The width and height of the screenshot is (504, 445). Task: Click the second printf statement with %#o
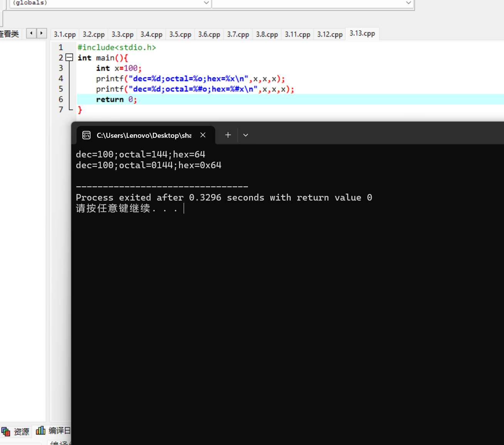click(195, 89)
